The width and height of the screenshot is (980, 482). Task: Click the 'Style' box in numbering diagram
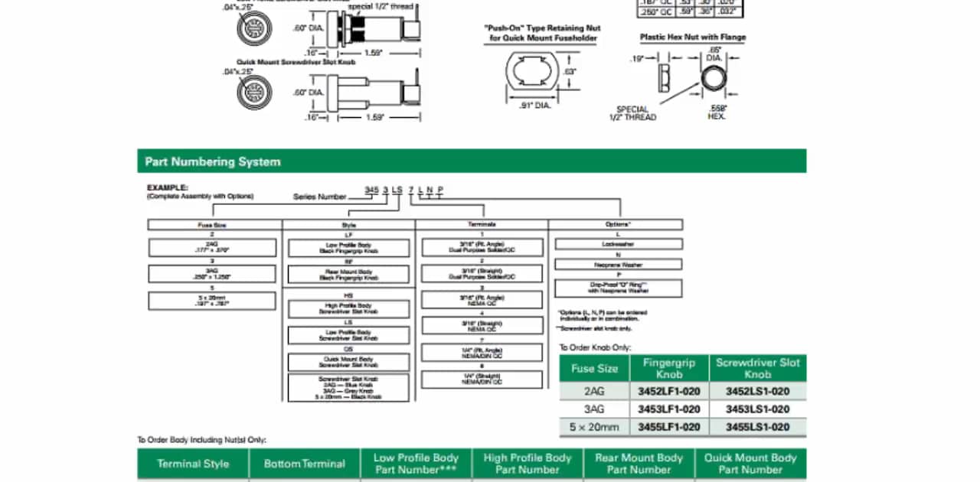click(349, 225)
